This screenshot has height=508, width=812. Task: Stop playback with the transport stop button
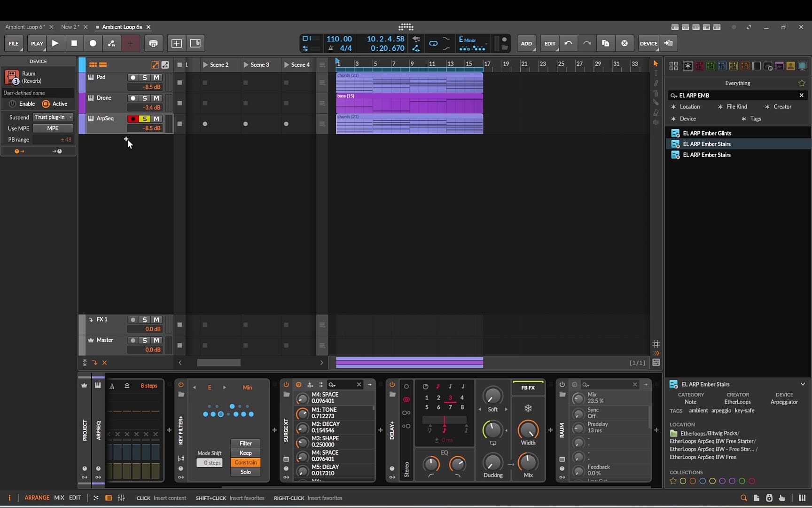[x=74, y=43]
